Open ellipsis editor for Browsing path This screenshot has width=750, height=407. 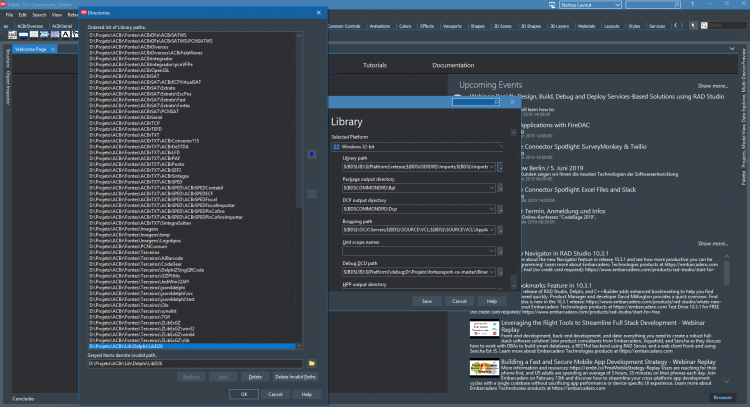click(500, 230)
